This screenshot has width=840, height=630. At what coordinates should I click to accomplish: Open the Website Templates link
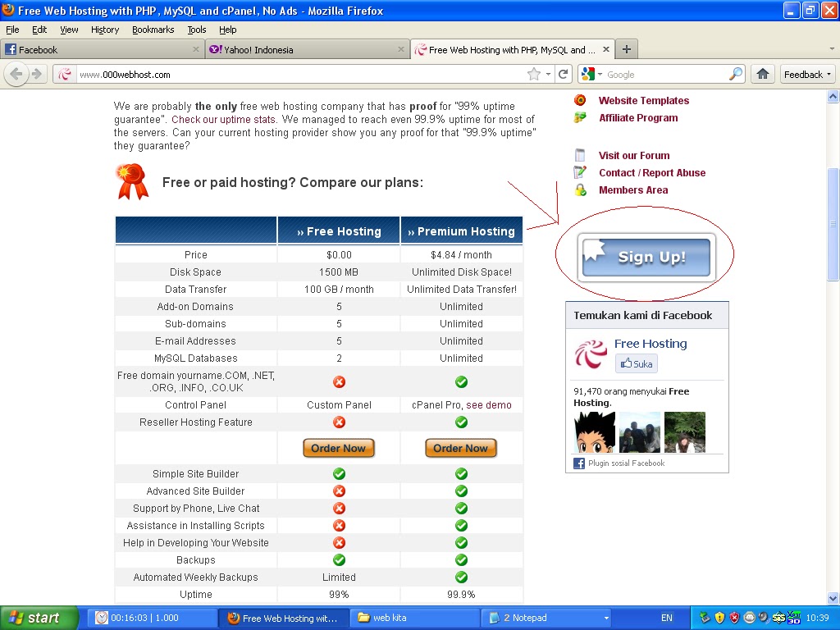pyautogui.click(x=644, y=100)
